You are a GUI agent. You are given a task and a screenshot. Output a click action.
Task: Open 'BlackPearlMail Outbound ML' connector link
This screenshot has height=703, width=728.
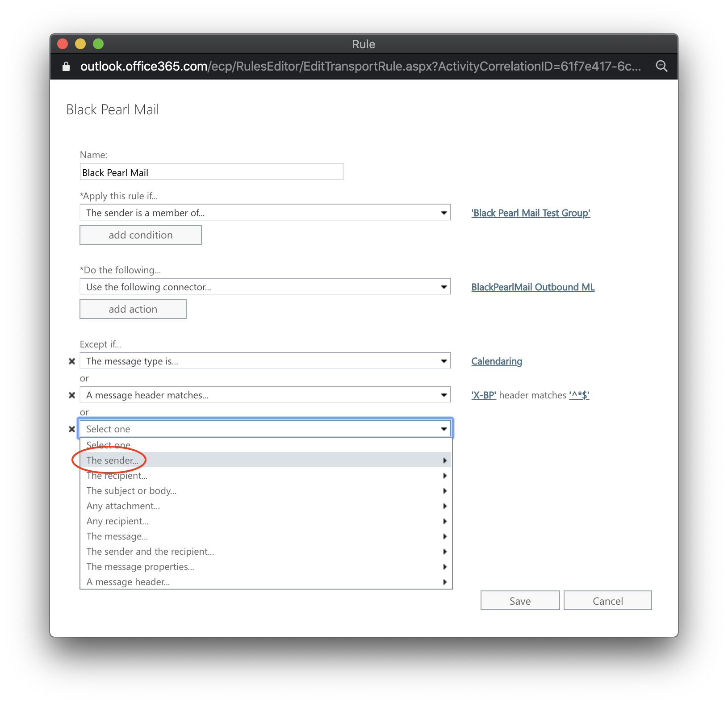pyautogui.click(x=533, y=287)
